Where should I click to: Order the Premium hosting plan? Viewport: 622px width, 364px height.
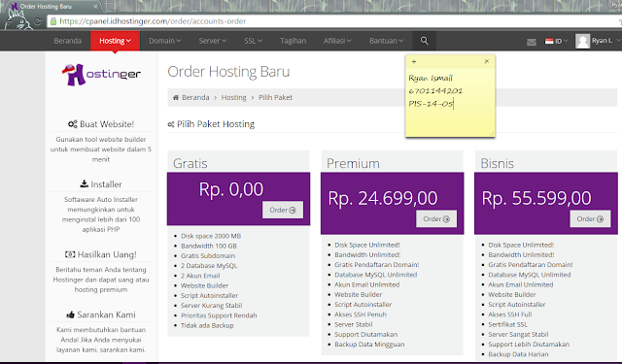436,219
